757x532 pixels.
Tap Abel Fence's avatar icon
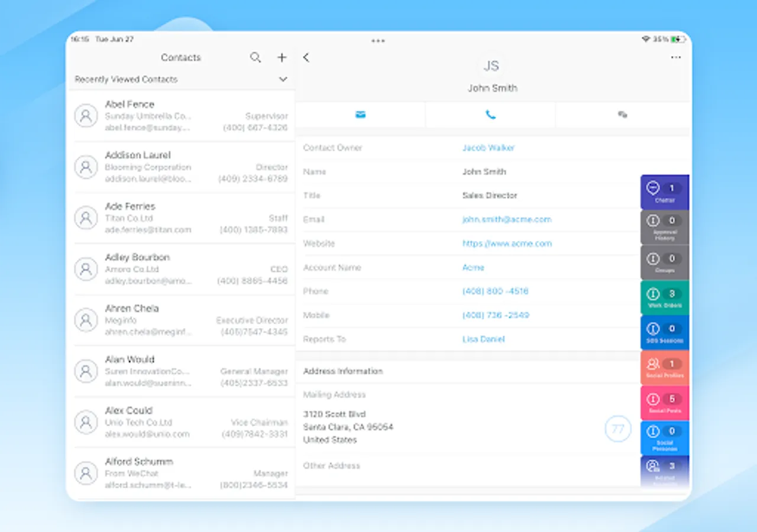click(86, 116)
